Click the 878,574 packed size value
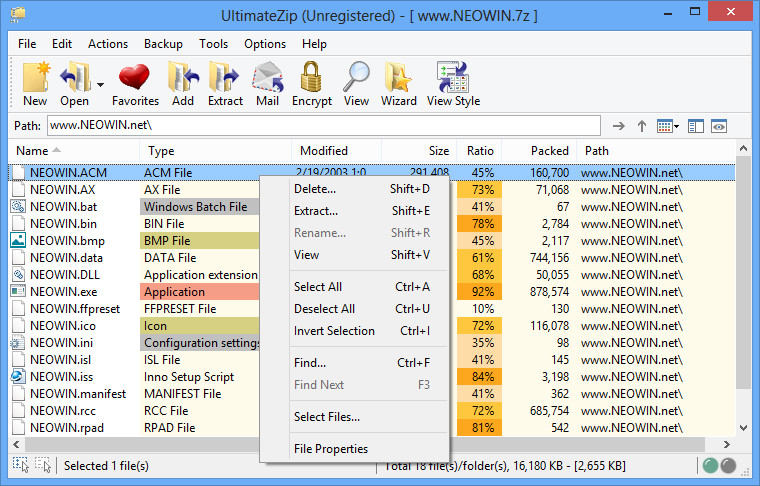The height and width of the screenshot is (486, 760). (550, 292)
